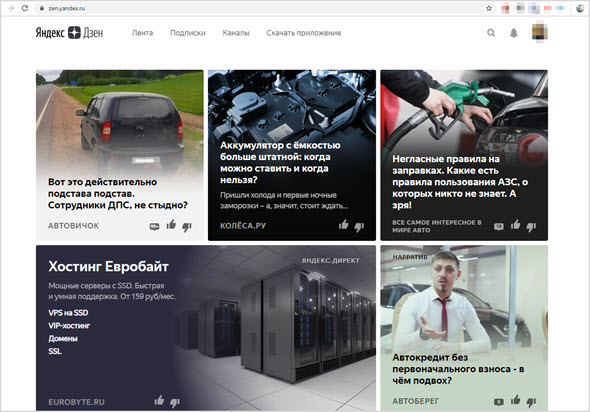
Task: Click the НАРРАТИВ label on the card
Action: point(410,257)
